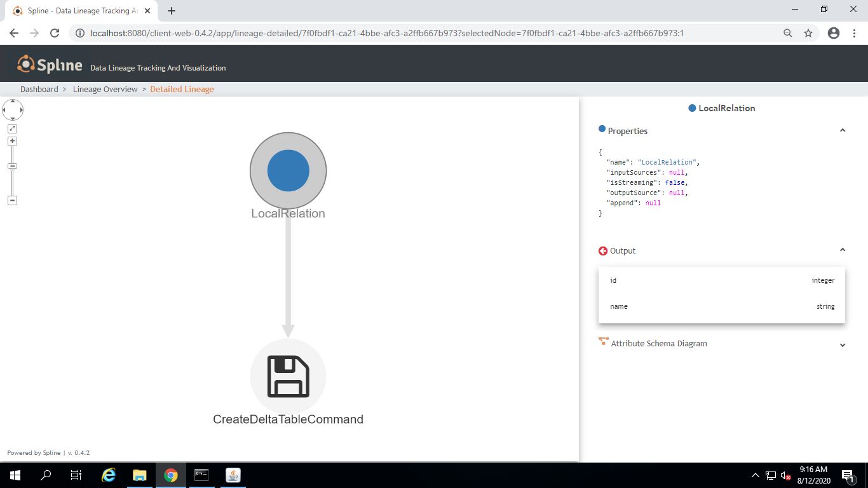The width and height of the screenshot is (868, 488).
Task: Click the pan navigation compass control
Action: point(13,109)
